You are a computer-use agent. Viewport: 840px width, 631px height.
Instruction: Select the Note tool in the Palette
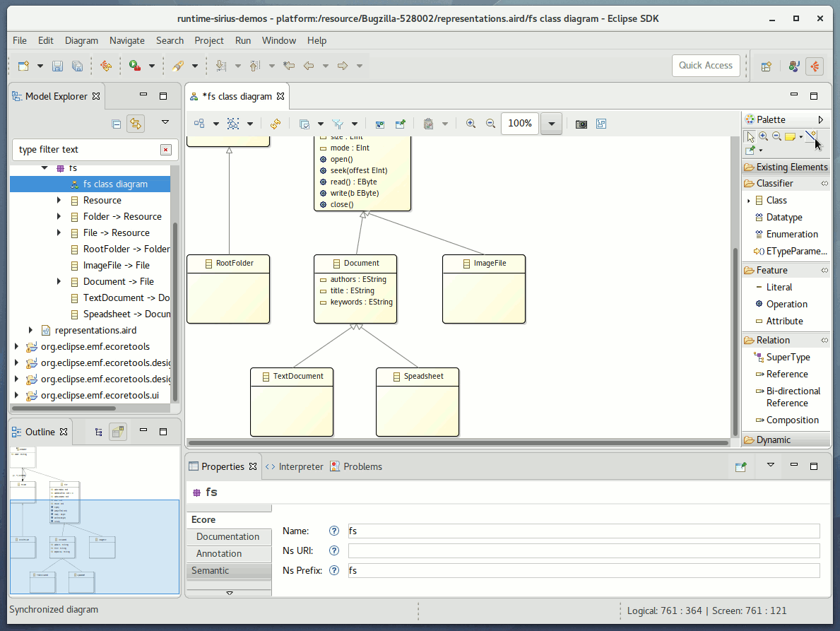click(x=791, y=136)
